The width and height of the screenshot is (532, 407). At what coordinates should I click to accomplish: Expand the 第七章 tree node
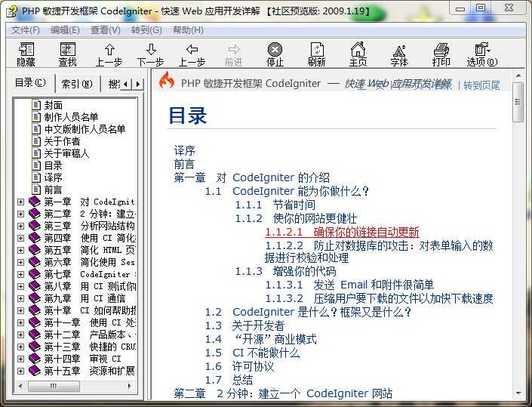pyautogui.click(x=20, y=274)
